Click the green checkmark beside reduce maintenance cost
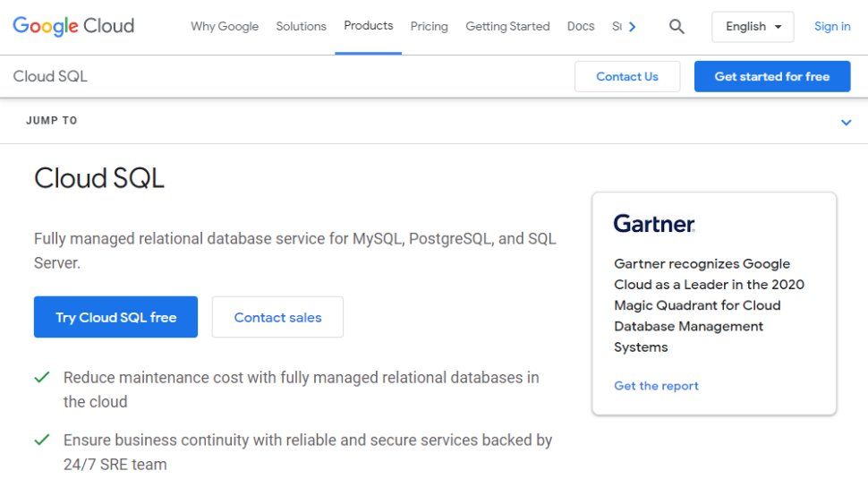Viewport: 868px width, 488px height. tap(42, 377)
